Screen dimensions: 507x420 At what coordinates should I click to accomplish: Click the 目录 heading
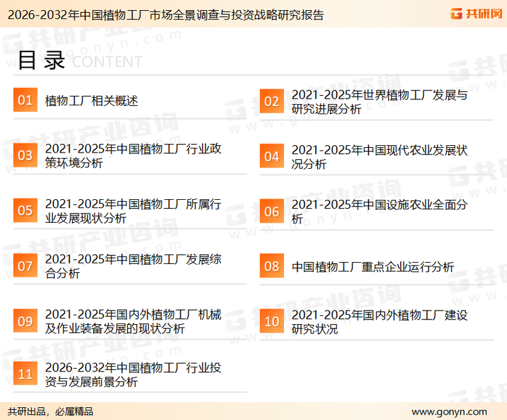tap(41, 60)
